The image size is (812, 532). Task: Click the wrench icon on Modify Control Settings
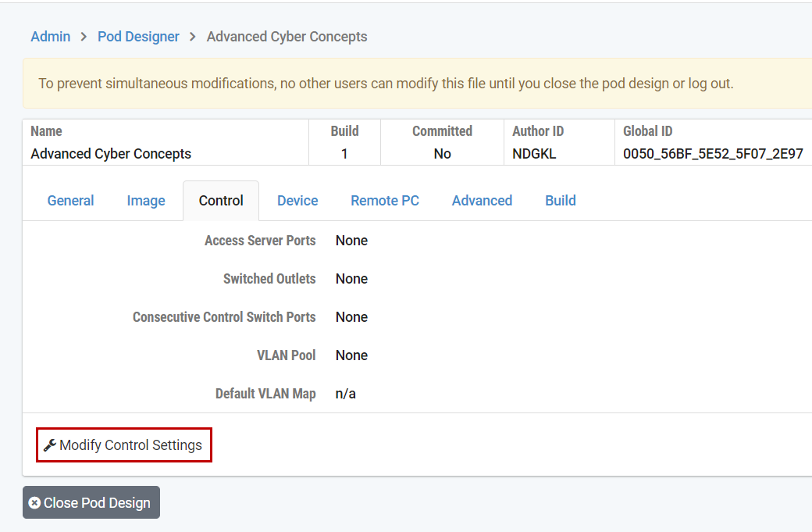48,445
